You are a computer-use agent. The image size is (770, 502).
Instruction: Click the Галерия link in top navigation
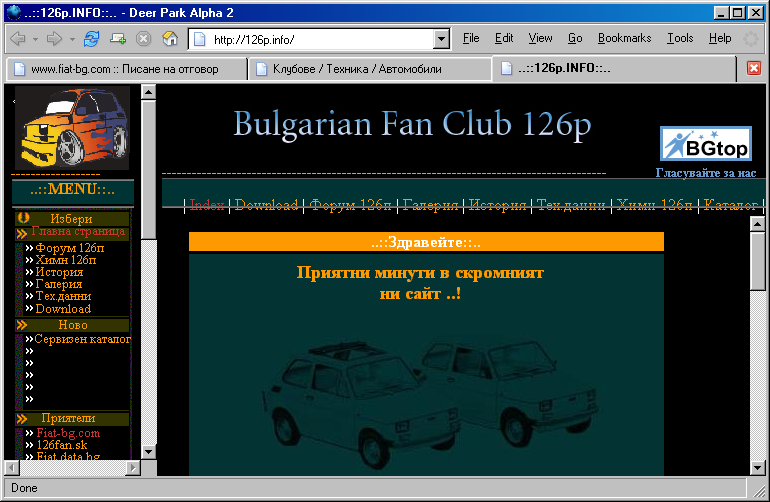point(431,205)
